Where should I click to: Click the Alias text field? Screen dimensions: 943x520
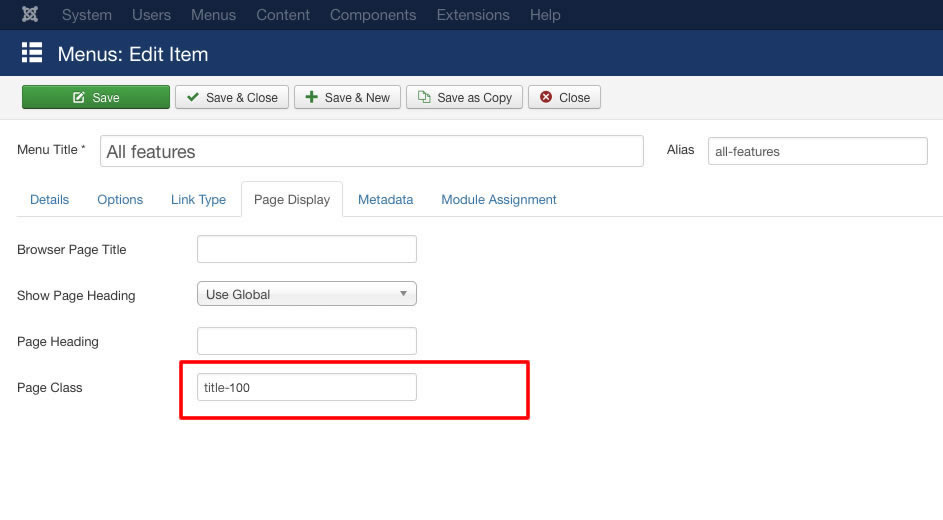pos(817,151)
